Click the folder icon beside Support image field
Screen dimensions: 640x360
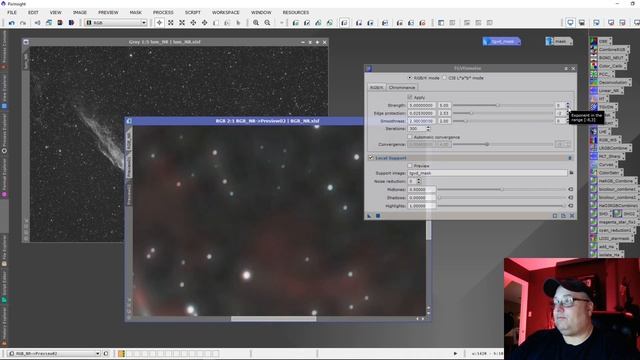tap(571, 173)
